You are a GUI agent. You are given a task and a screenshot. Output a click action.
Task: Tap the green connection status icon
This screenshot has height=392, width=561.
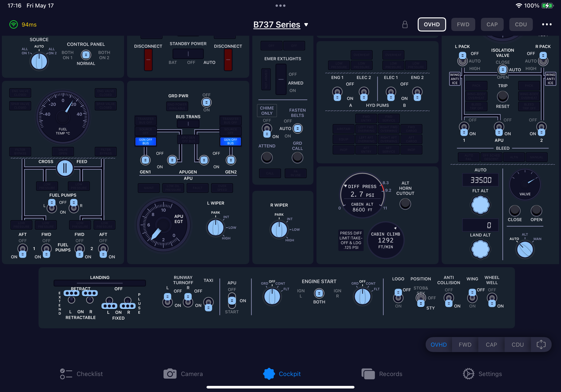tap(14, 24)
